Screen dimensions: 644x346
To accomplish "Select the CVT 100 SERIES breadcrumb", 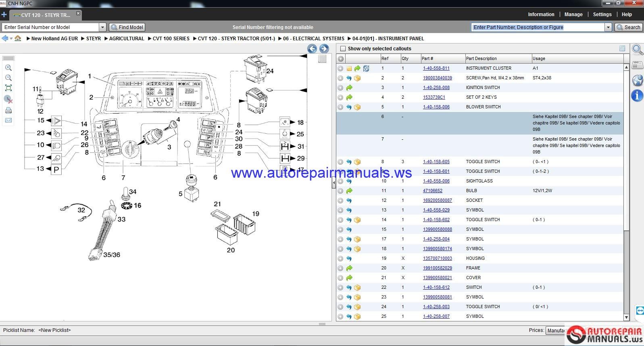I will [171, 39].
